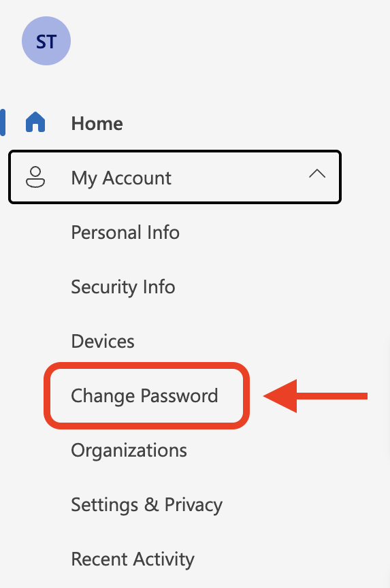Viewport: 390px width, 588px height.
Task: Click the word Activity in Recent Activity
Action: pos(164,560)
